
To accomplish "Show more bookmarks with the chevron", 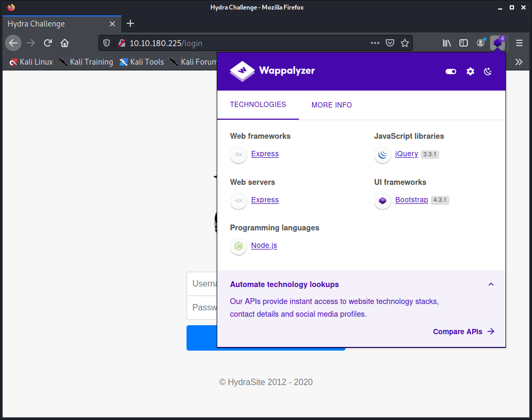I will pos(519,62).
